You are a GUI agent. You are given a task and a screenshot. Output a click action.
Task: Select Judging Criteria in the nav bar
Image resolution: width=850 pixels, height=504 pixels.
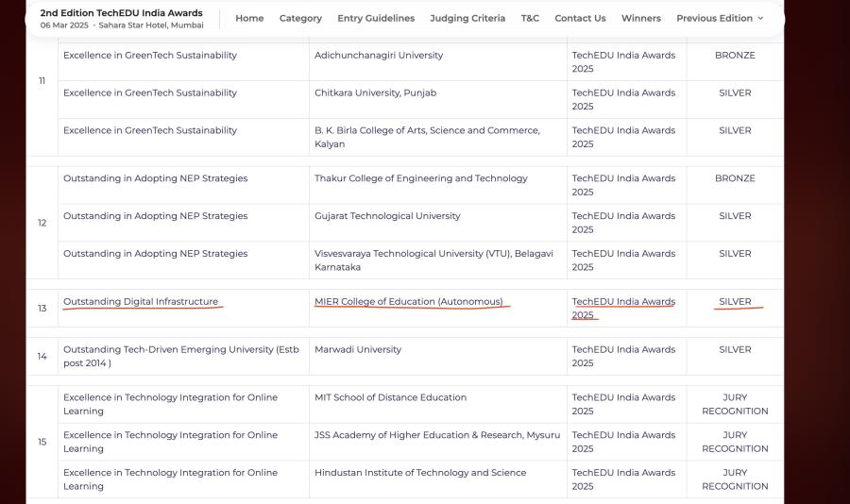(x=467, y=19)
